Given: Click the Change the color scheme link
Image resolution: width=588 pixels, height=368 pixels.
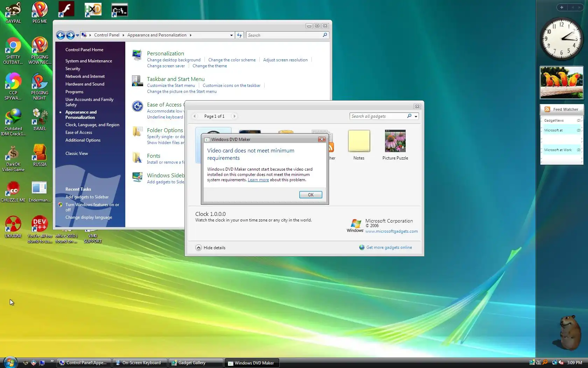Looking at the screenshot, I should coord(232,60).
